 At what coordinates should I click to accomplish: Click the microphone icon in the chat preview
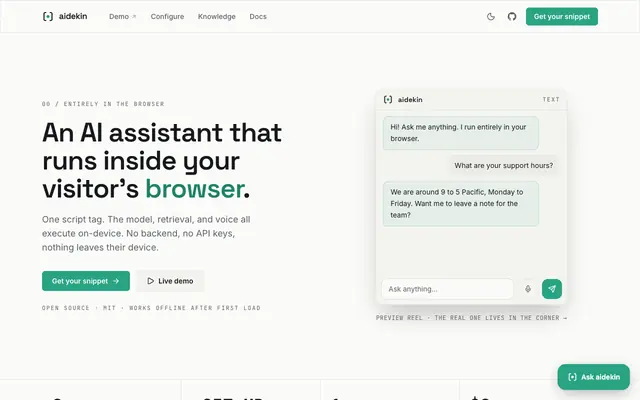click(528, 289)
